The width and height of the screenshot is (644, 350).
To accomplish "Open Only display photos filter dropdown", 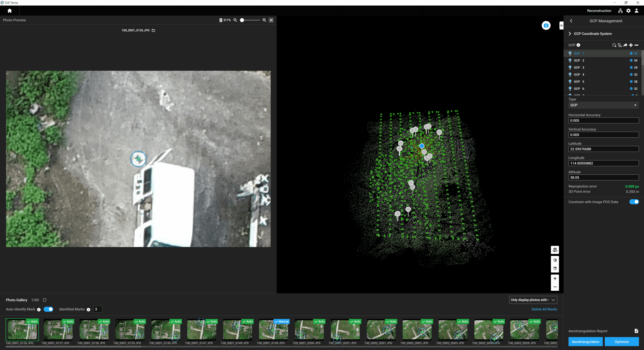I will coord(533,300).
